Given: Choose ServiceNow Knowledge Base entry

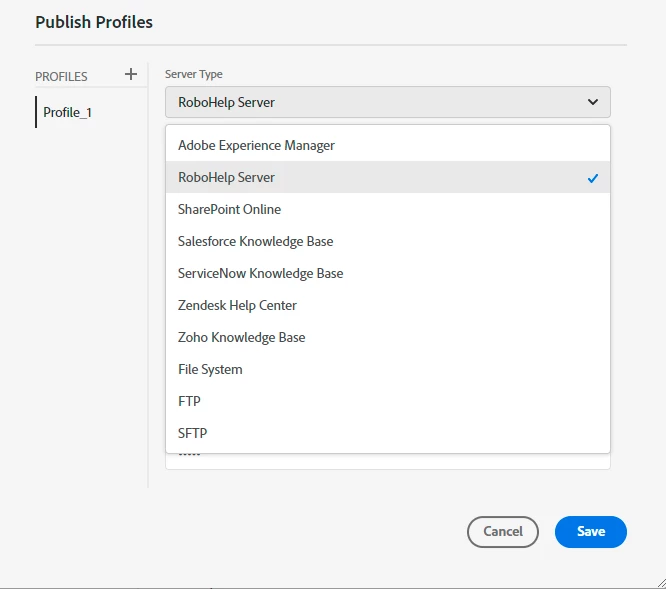Looking at the screenshot, I should point(261,273).
